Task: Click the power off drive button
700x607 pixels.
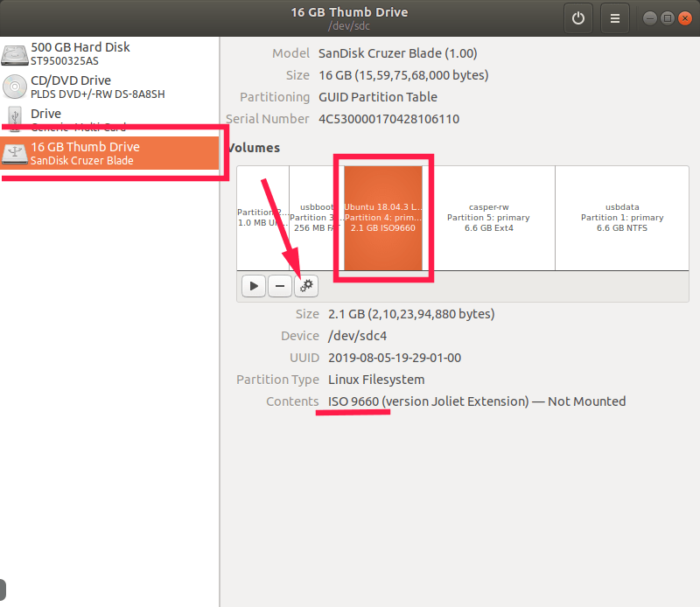Action: tap(577, 17)
